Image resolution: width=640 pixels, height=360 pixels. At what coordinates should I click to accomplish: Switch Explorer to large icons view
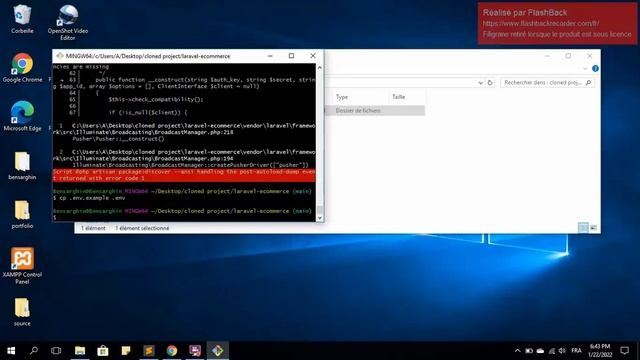[593, 228]
